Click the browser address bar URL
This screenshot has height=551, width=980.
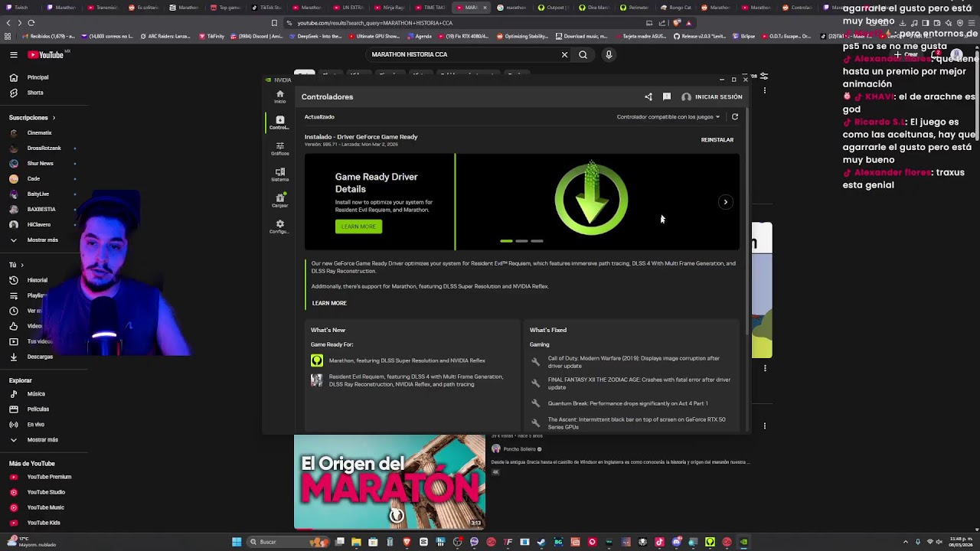375,23
